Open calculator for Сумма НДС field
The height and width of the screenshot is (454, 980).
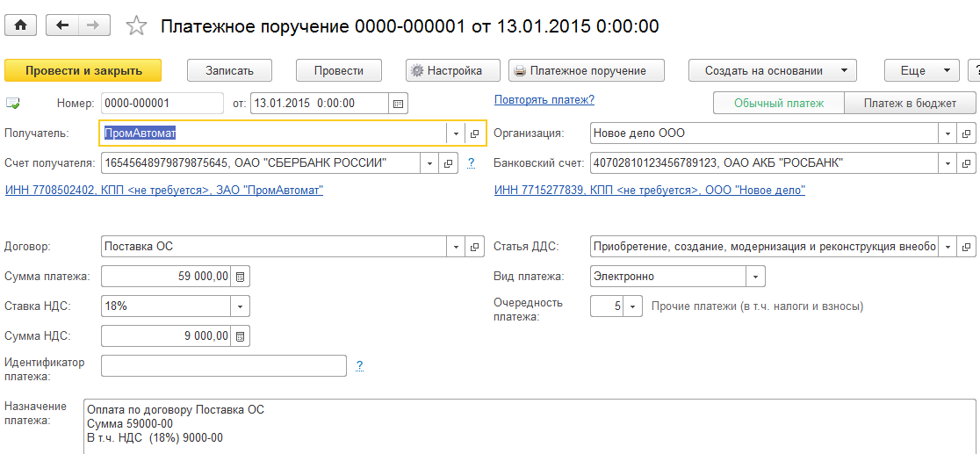[241, 336]
